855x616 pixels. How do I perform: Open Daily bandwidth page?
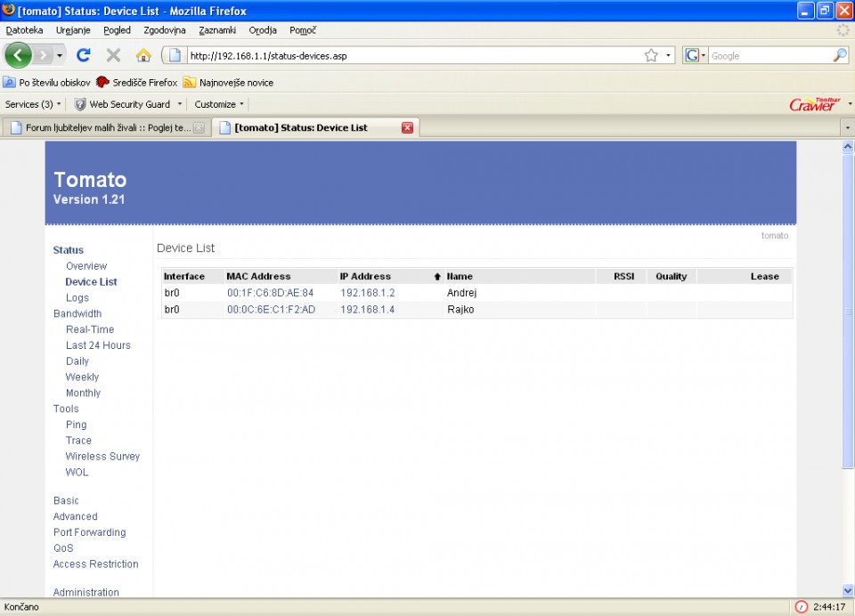tap(77, 361)
